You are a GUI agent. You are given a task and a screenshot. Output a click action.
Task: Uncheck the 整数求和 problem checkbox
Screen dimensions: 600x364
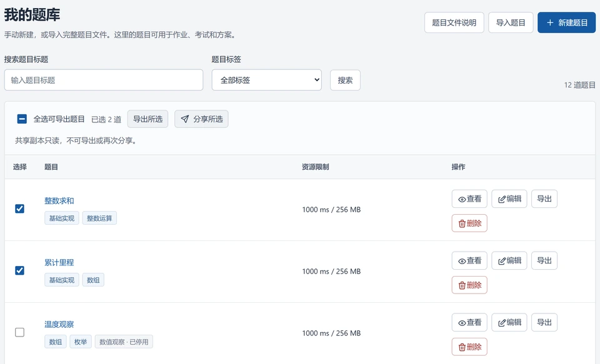pyautogui.click(x=19, y=209)
